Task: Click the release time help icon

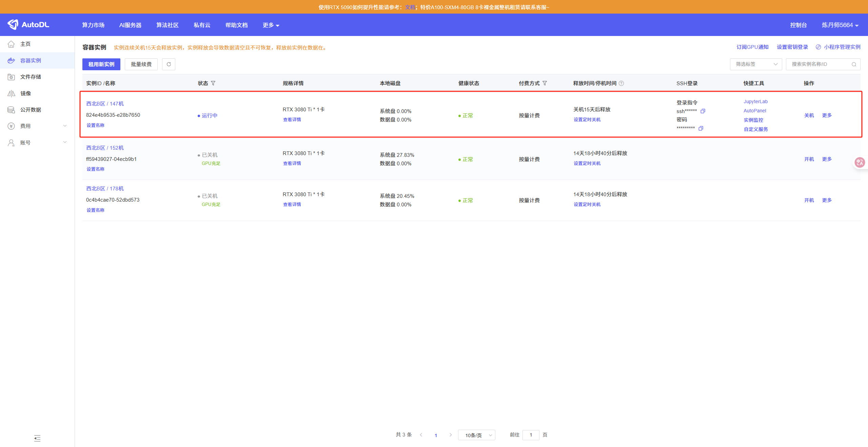Action: tap(622, 83)
